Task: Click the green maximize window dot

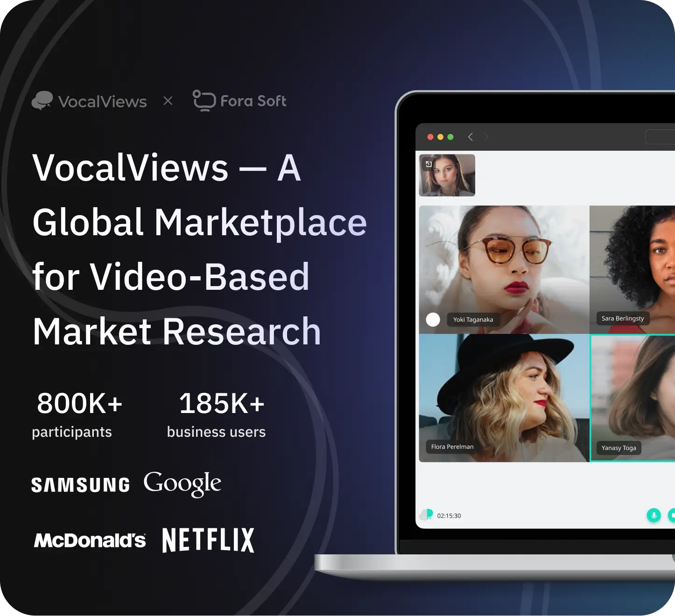Action: [450, 137]
